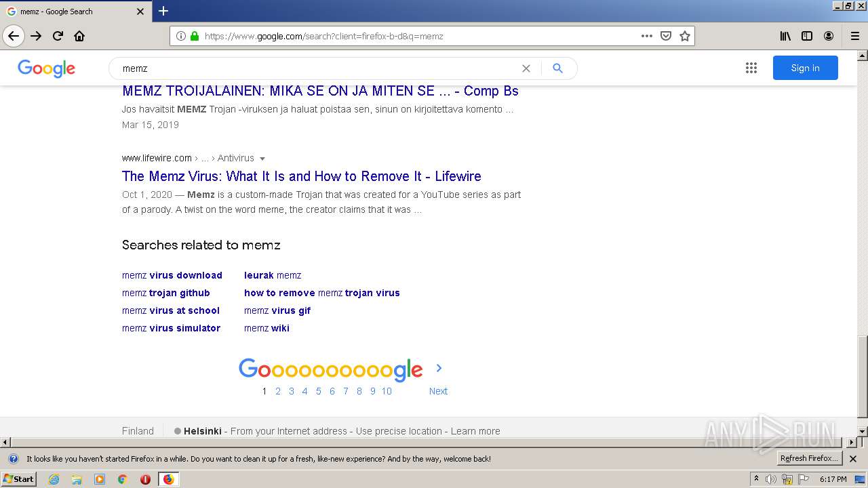Reload the current page
This screenshot has width=868, height=488.
click(58, 37)
